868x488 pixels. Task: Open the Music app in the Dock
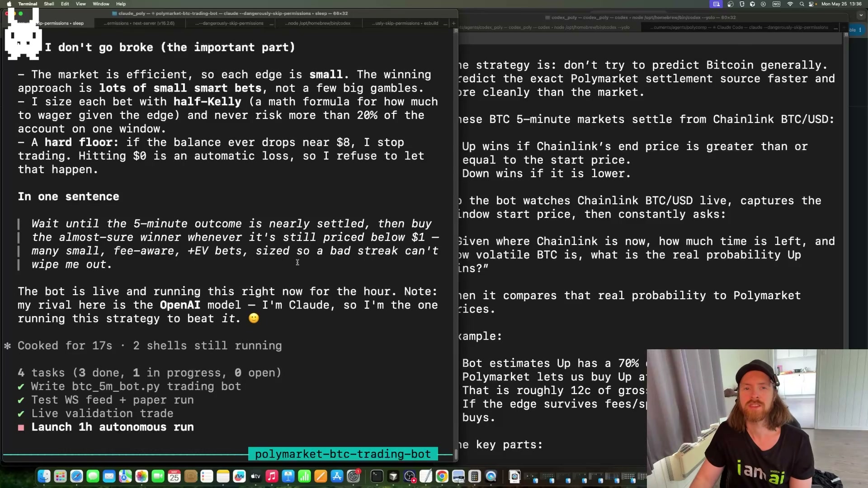[272, 476]
